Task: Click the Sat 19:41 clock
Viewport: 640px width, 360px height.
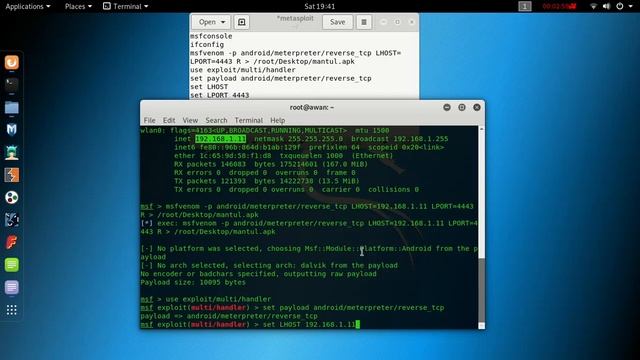Action: click(320, 6)
